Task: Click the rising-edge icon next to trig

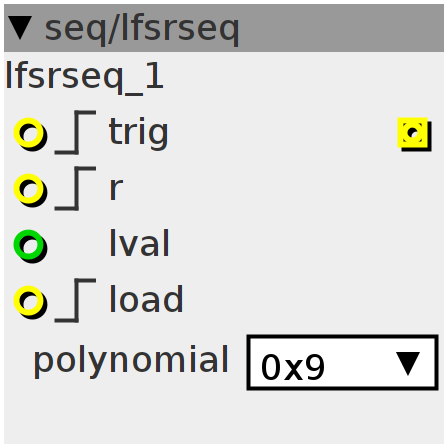Action: 76,133
